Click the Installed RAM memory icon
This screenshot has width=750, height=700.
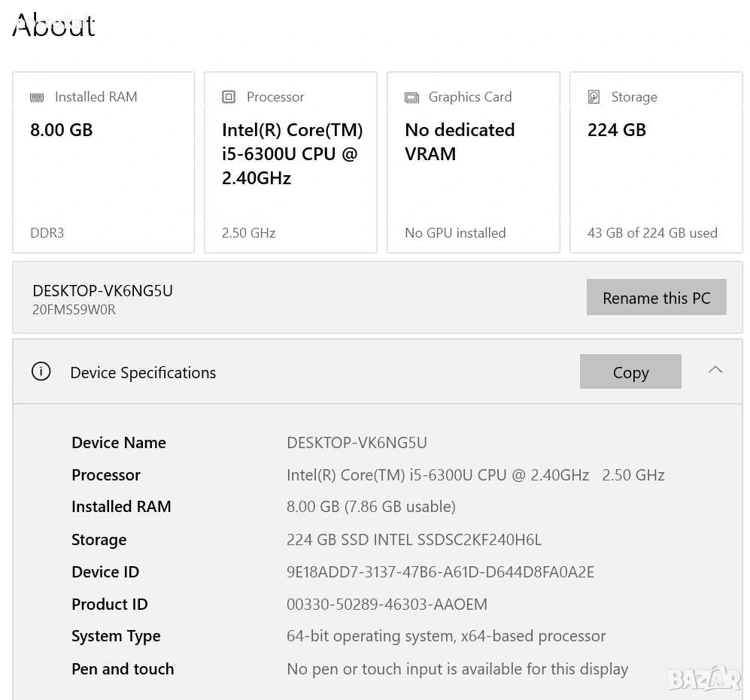pos(37,97)
